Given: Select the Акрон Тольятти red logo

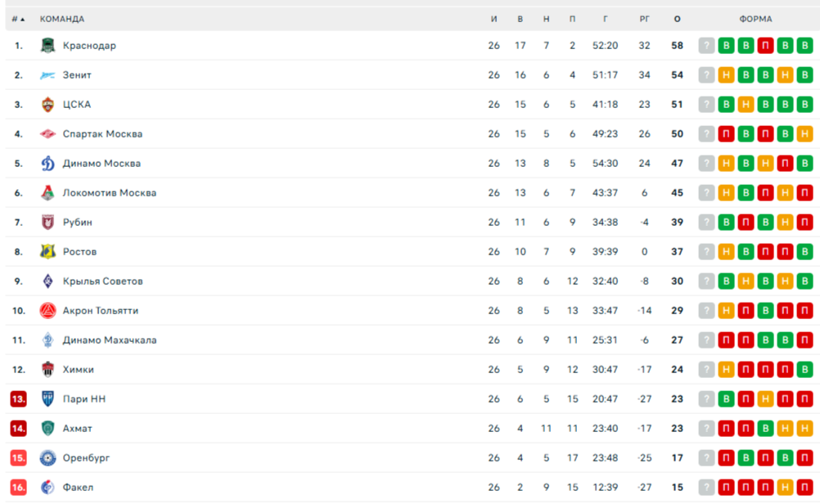Looking at the screenshot, I should (x=47, y=311).
